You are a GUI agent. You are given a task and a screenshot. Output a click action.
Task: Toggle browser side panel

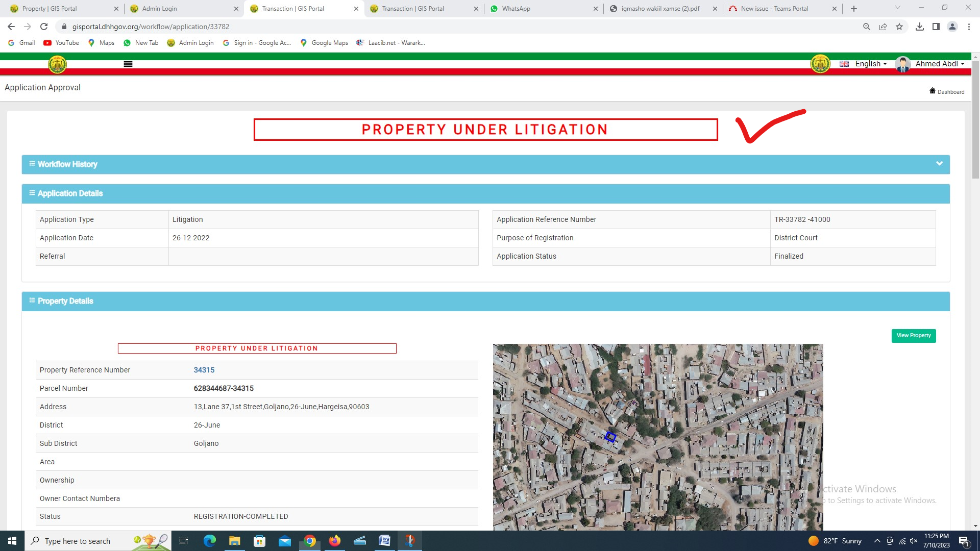pos(936,27)
